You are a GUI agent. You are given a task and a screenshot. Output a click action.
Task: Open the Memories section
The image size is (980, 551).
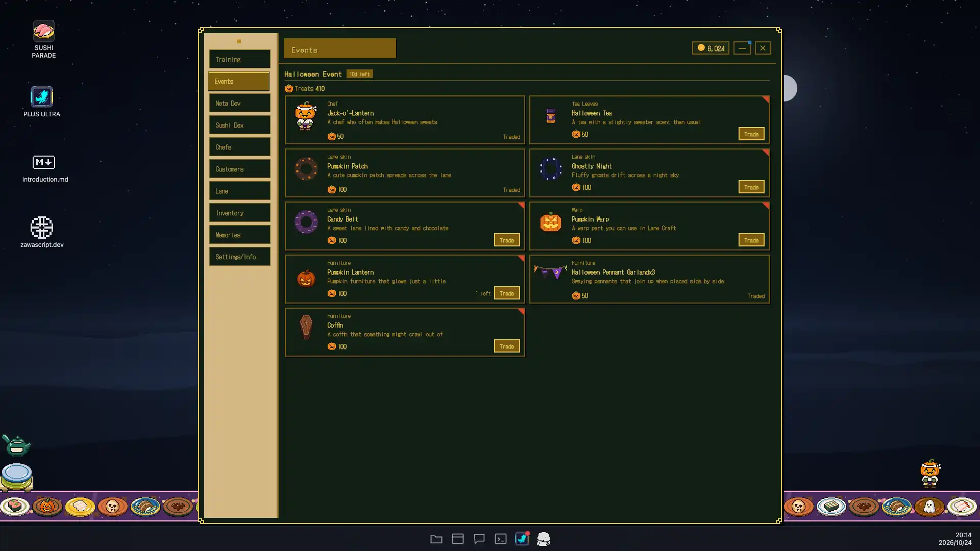click(x=239, y=235)
